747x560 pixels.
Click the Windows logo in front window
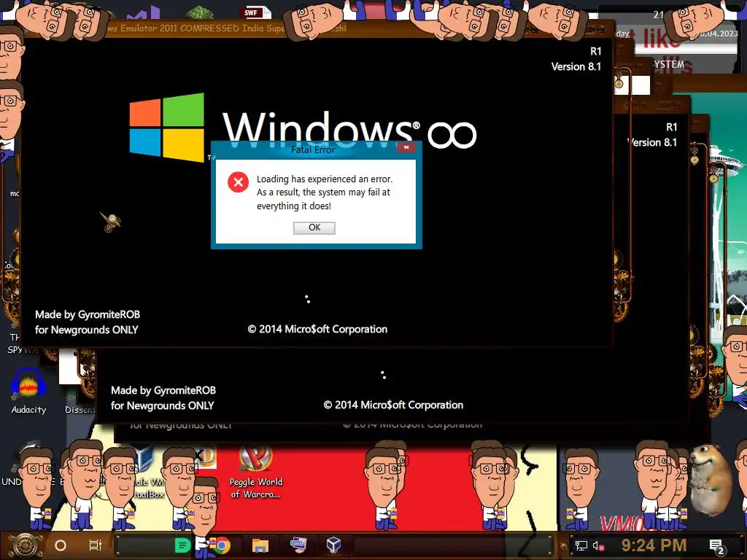(167, 127)
